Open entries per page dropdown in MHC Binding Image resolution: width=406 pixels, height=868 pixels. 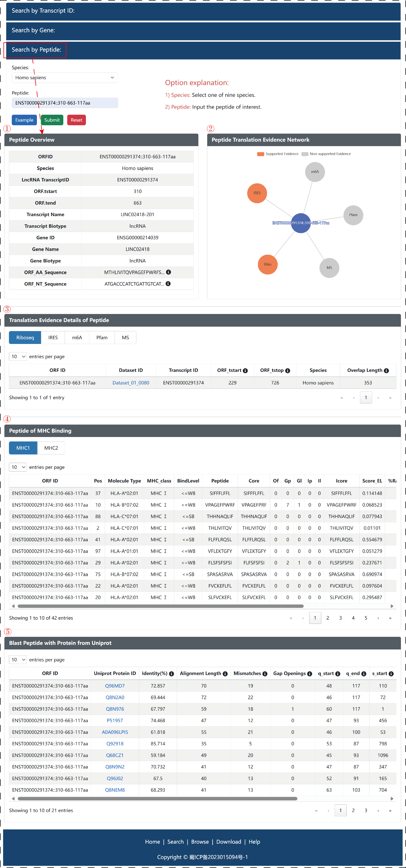tap(18, 467)
